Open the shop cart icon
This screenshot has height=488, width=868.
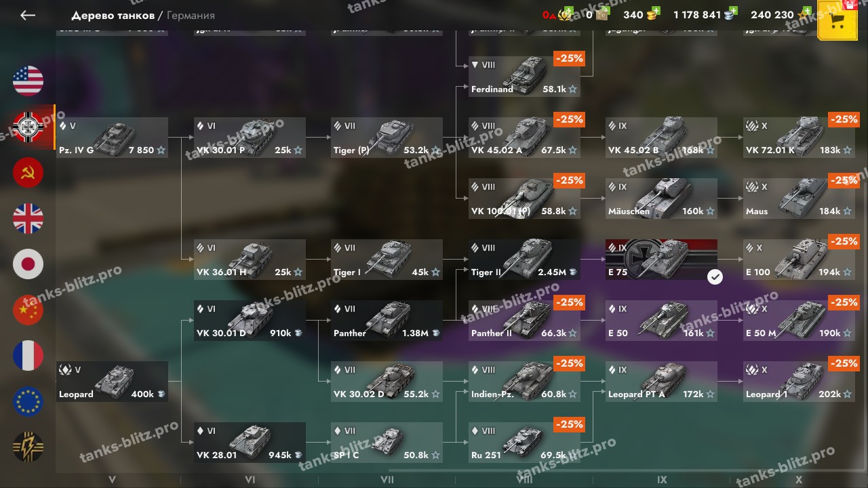(x=837, y=21)
